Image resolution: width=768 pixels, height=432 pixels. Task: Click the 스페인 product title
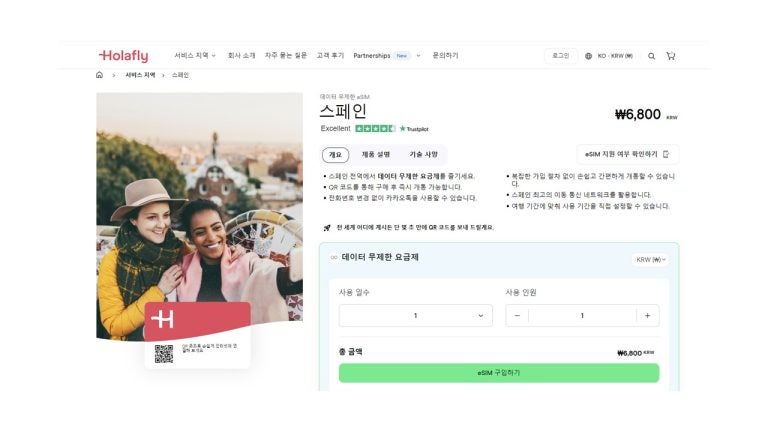point(343,112)
